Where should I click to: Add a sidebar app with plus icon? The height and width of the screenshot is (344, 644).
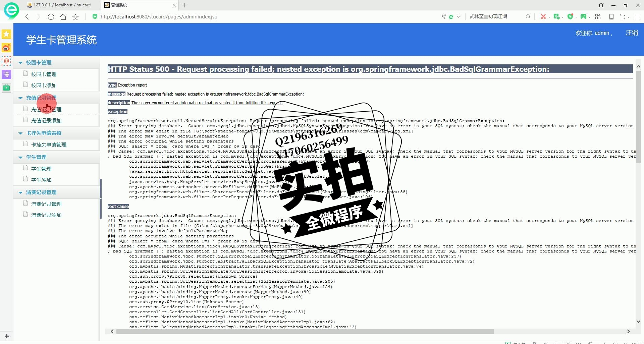[7, 336]
